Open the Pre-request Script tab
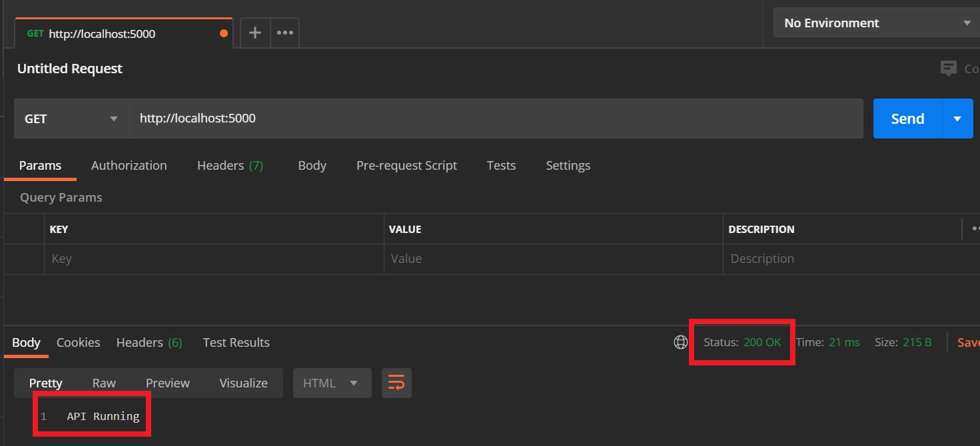 406,165
